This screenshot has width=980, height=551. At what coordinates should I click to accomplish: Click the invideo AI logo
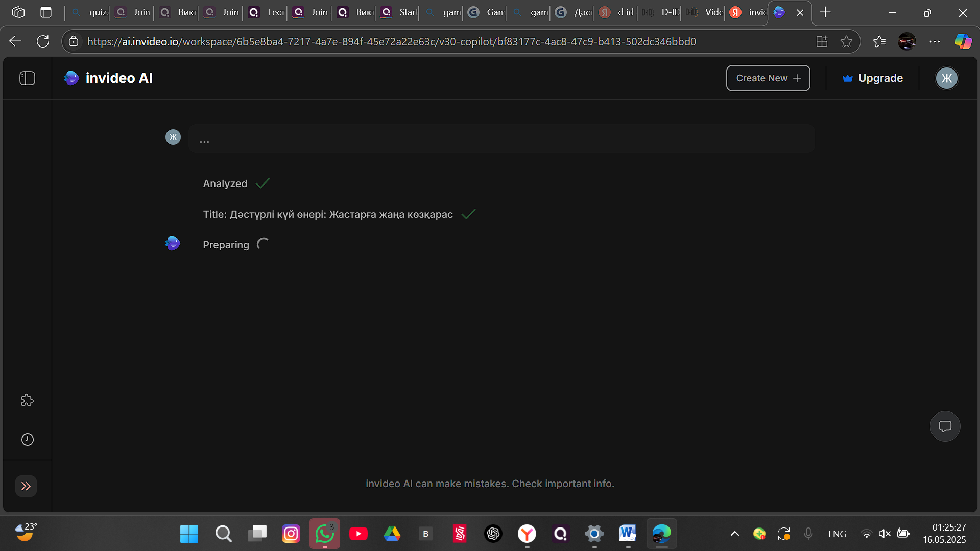point(108,78)
